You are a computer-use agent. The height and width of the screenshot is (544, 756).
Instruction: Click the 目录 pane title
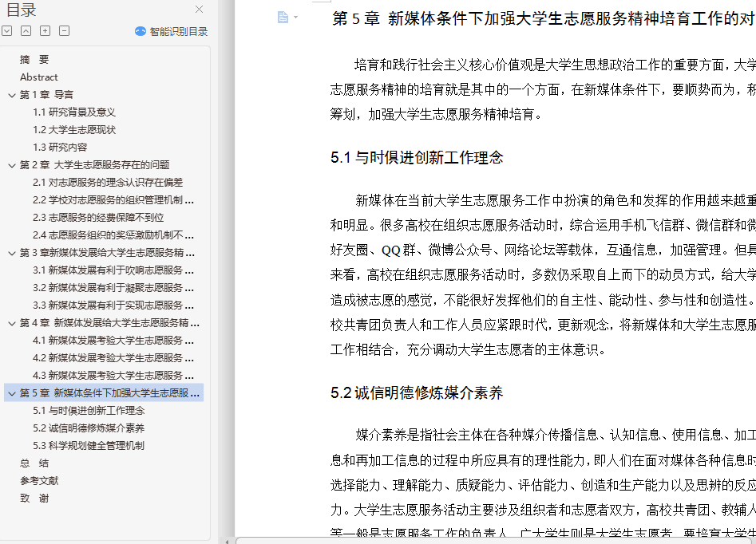(22, 10)
